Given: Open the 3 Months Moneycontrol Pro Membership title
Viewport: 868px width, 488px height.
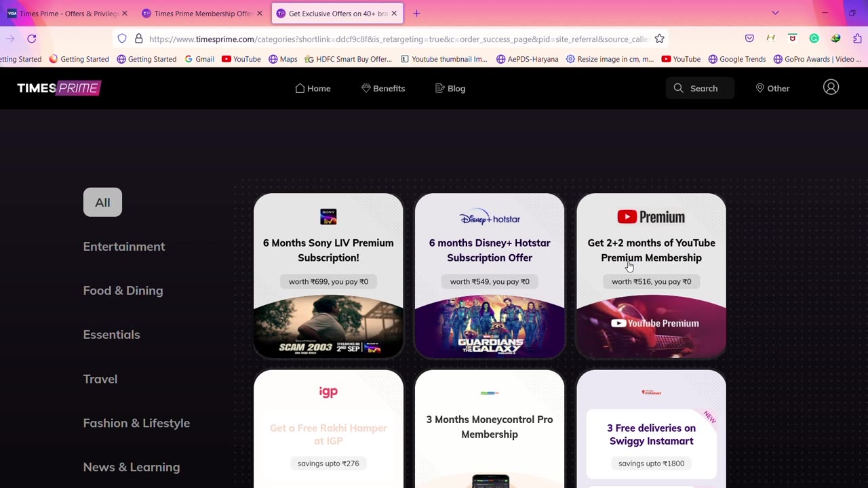Looking at the screenshot, I should point(490,427).
